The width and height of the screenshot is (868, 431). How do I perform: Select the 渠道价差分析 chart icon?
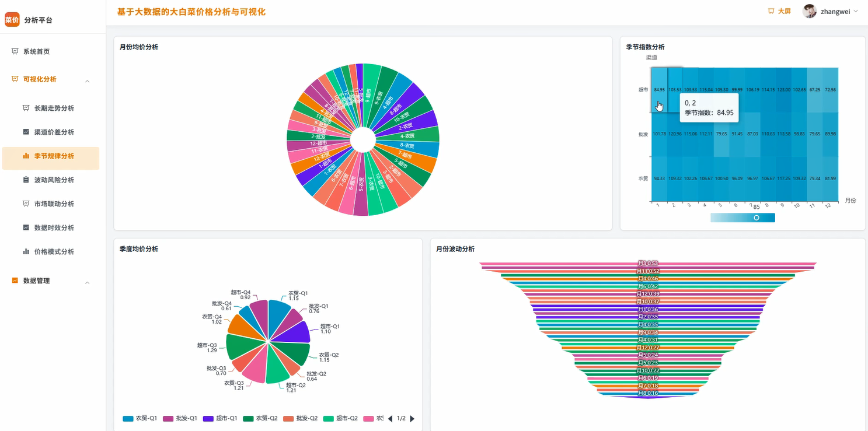pos(26,132)
